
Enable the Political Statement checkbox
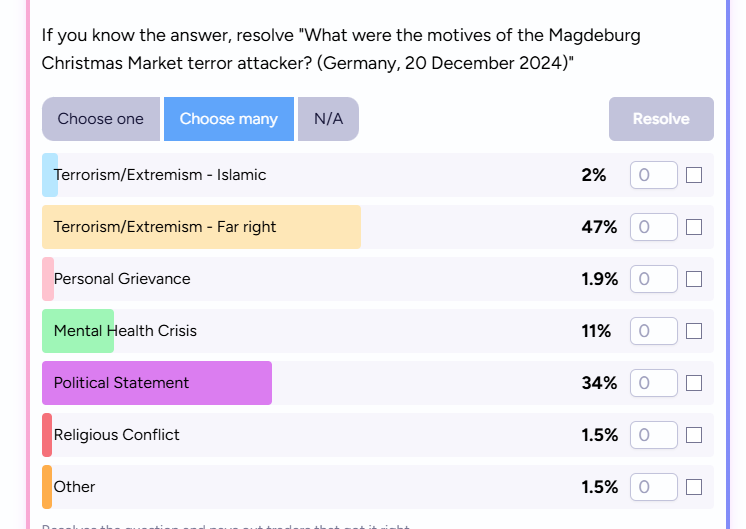click(694, 383)
